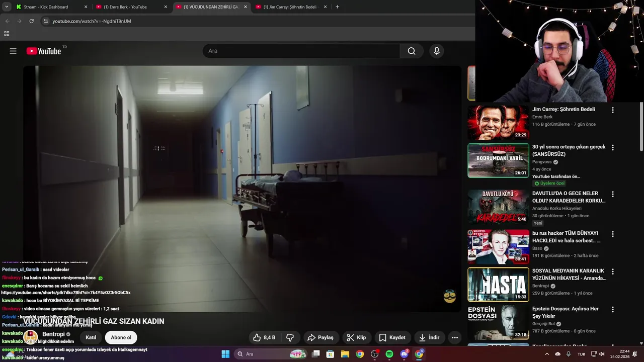
Task: Open Bodrumdaki Varil video thumbnail
Action: [498, 160]
